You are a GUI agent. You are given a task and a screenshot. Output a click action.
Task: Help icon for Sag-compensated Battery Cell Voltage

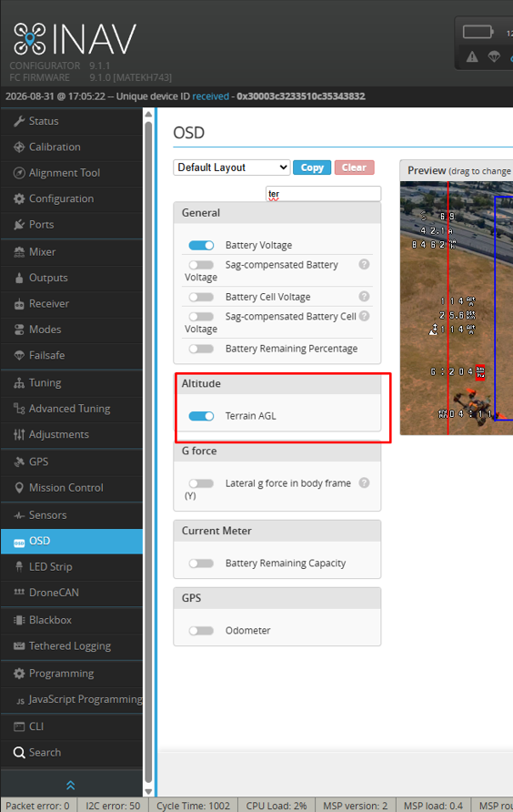click(x=365, y=316)
